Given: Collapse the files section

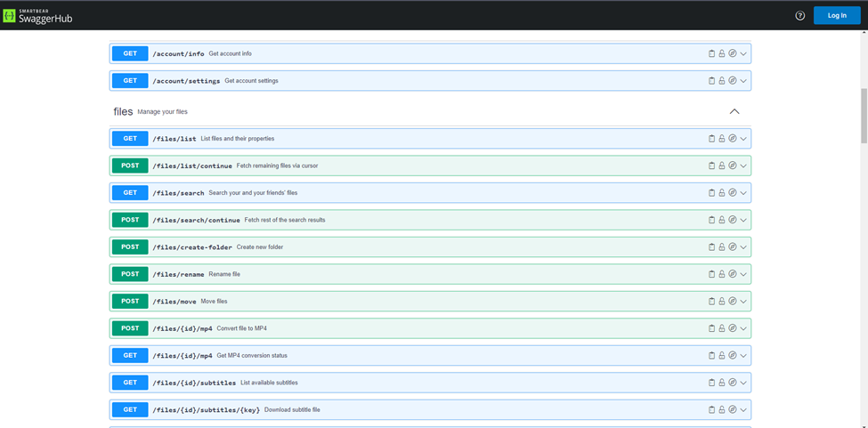Looking at the screenshot, I should (734, 112).
